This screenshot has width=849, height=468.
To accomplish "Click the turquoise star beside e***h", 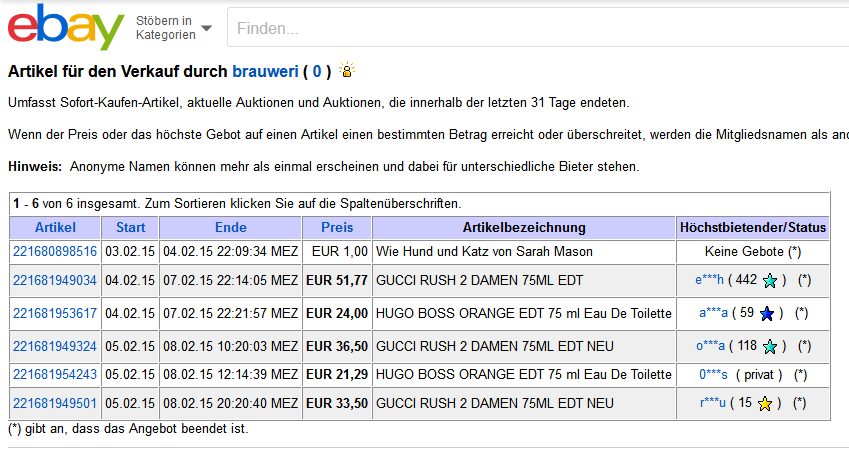I will click(770, 282).
